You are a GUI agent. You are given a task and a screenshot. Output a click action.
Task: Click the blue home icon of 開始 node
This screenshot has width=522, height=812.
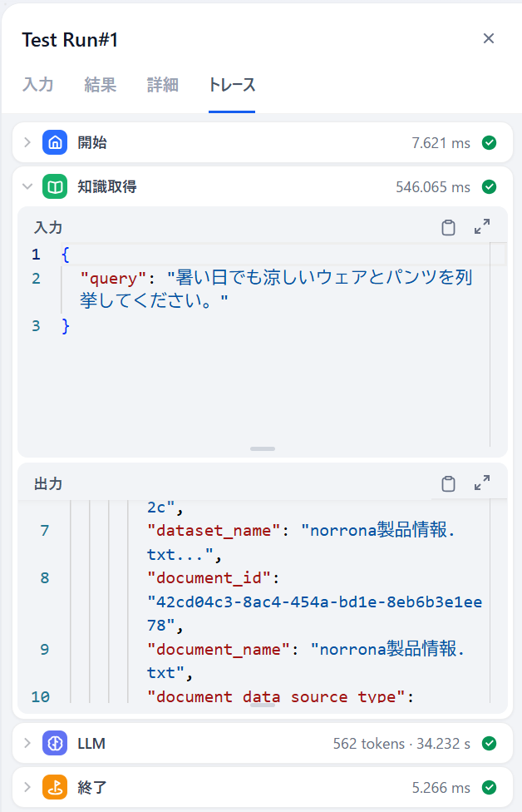pos(55,142)
